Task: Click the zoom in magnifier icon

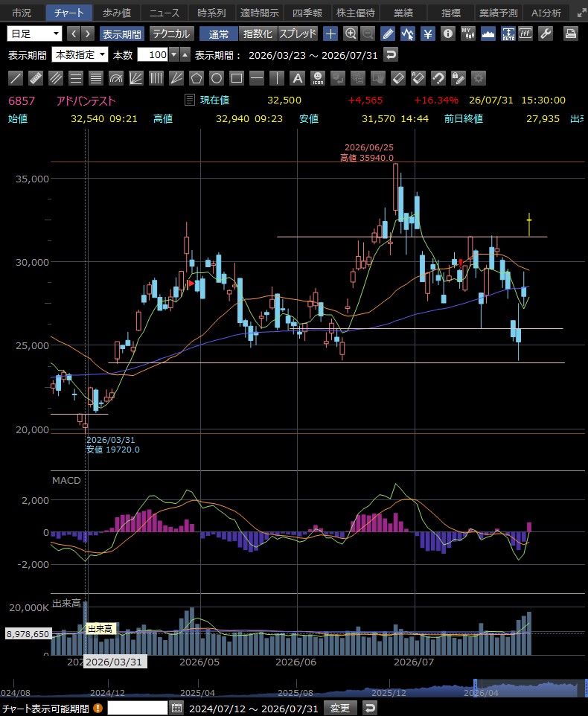Action: point(350,33)
